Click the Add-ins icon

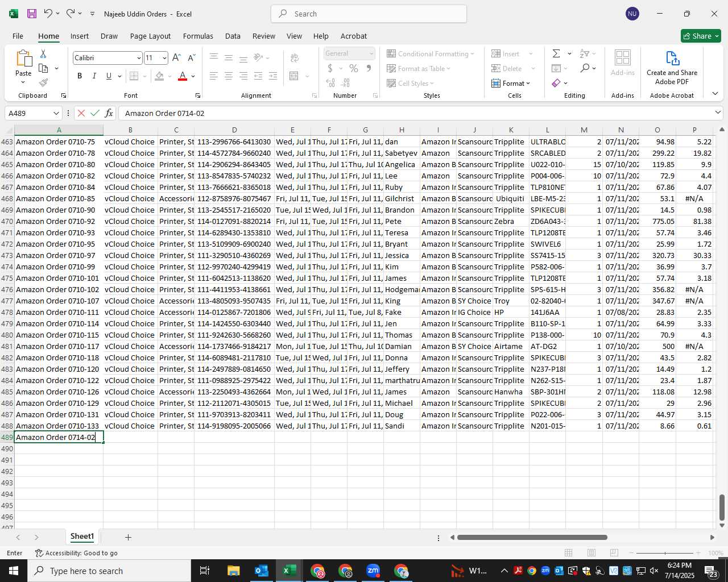(x=623, y=63)
